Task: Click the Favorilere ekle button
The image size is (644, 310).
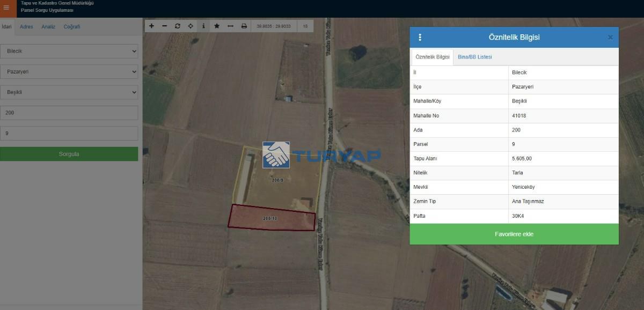Action: pos(514,234)
